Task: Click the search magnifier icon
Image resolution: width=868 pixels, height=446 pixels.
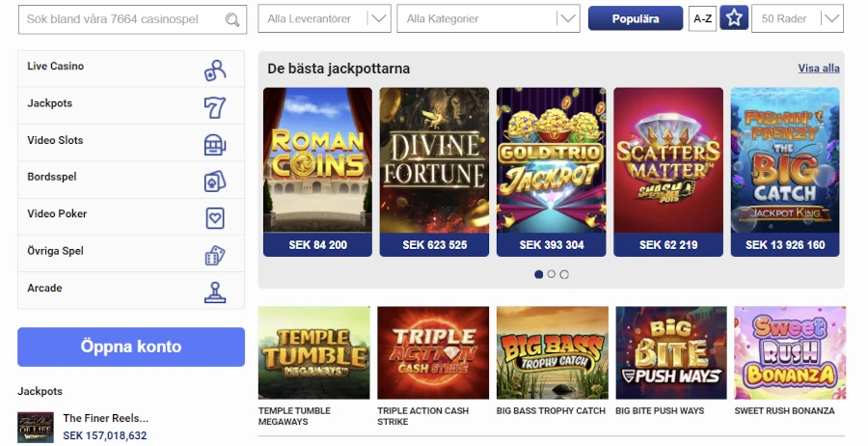Action: pos(232,20)
